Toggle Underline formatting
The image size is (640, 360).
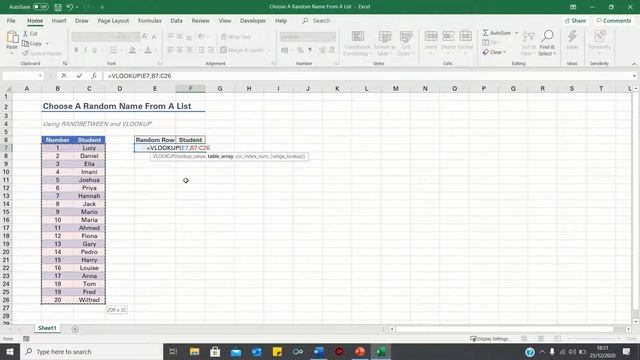tap(95, 50)
